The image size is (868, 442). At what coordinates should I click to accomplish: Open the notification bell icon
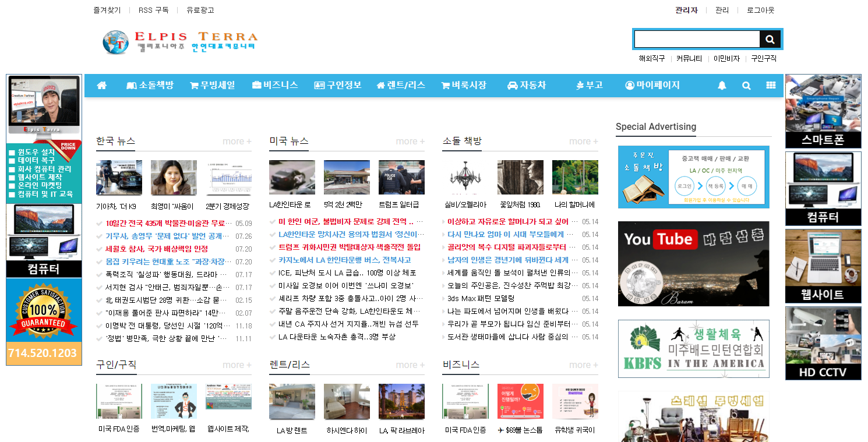(722, 86)
